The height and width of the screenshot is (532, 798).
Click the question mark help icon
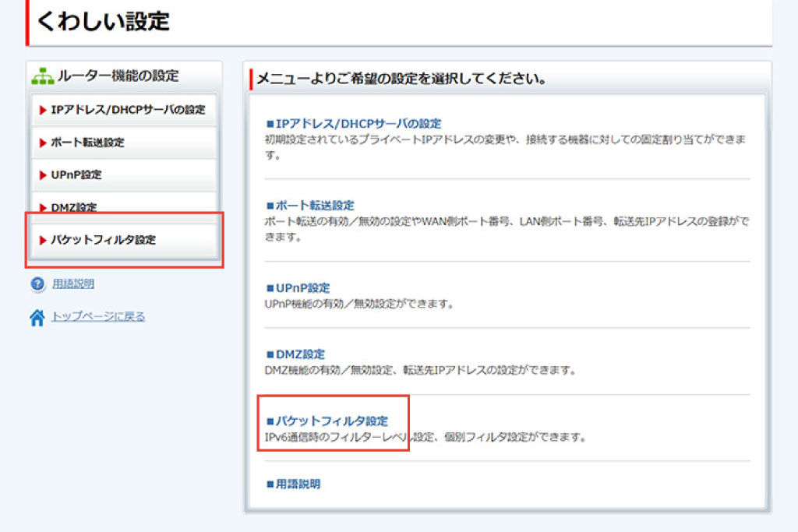tap(37, 284)
